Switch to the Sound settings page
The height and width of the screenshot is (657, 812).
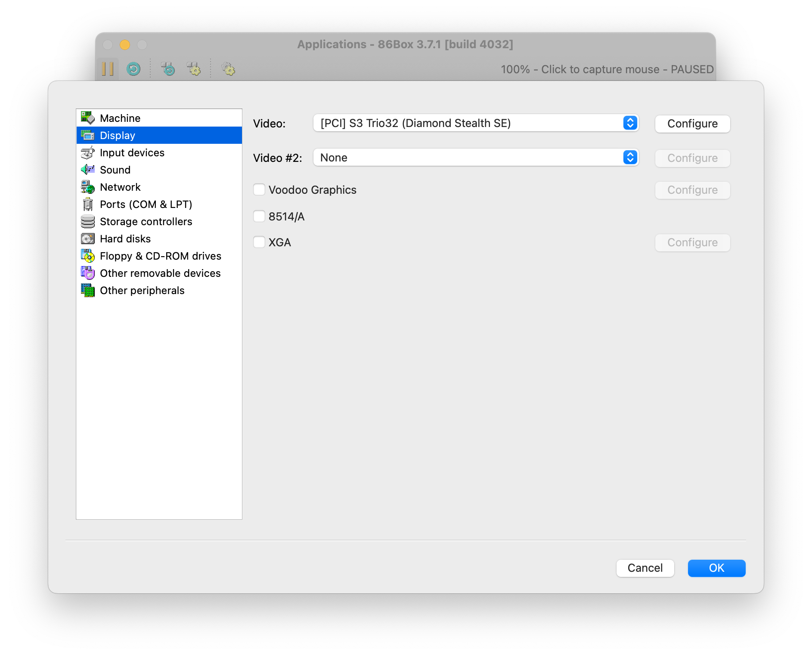tap(159, 170)
